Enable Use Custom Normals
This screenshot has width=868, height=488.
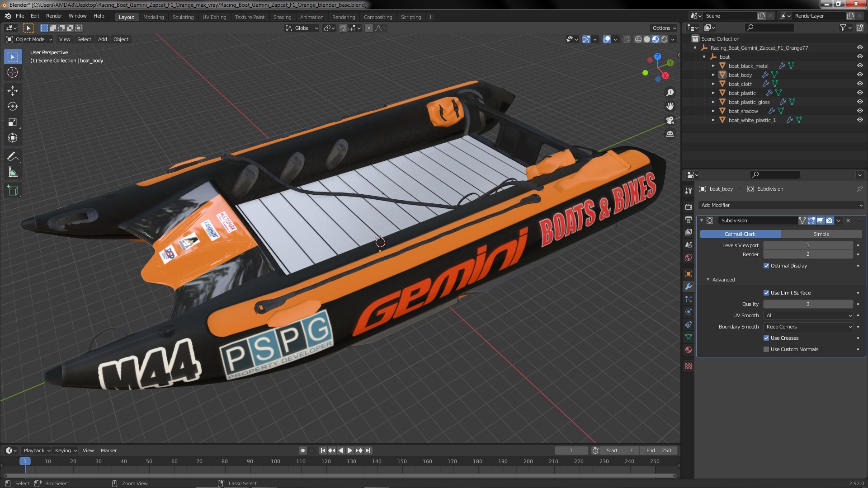point(766,349)
